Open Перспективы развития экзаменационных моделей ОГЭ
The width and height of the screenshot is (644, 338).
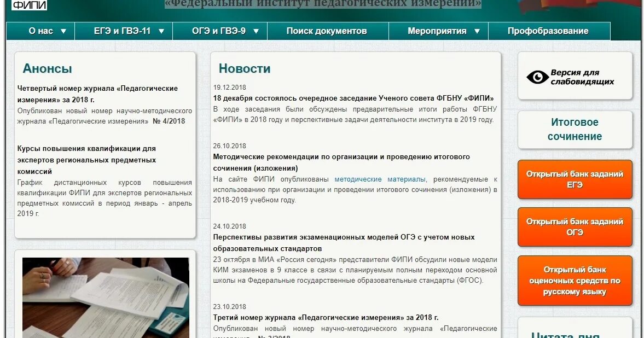(344, 243)
